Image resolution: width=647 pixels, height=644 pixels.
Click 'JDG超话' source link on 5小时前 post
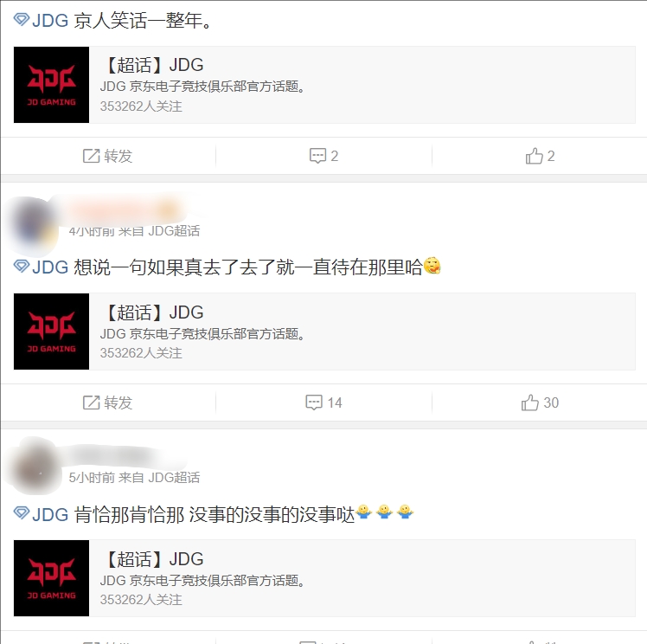pyautogui.click(x=174, y=478)
